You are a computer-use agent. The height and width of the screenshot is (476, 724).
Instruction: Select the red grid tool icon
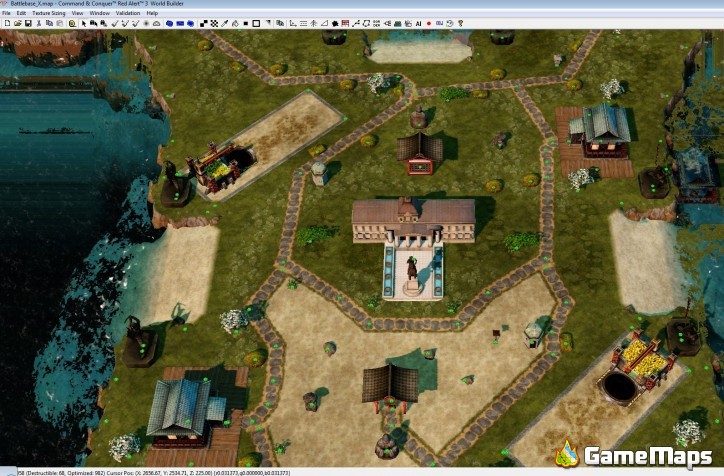point(345,23)
